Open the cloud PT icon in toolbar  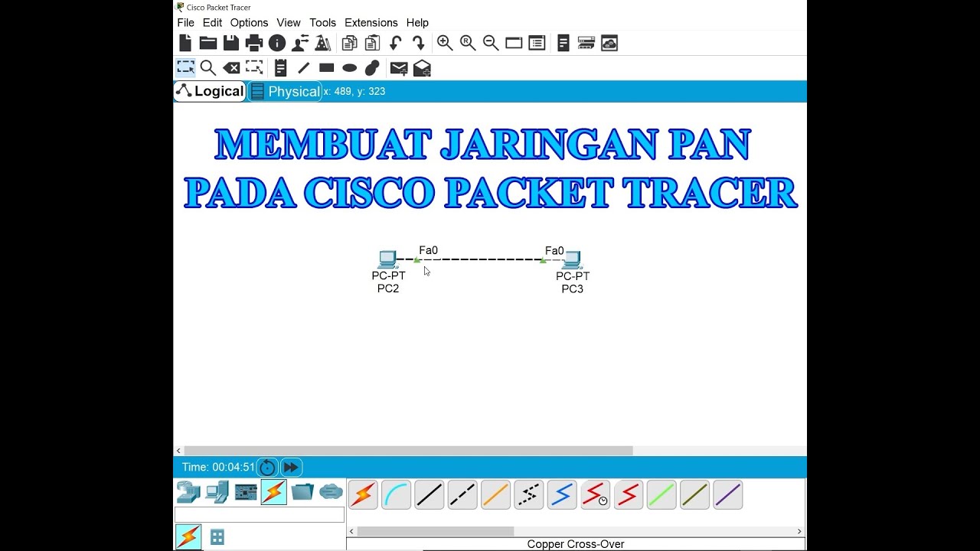(x=609, y=44)
